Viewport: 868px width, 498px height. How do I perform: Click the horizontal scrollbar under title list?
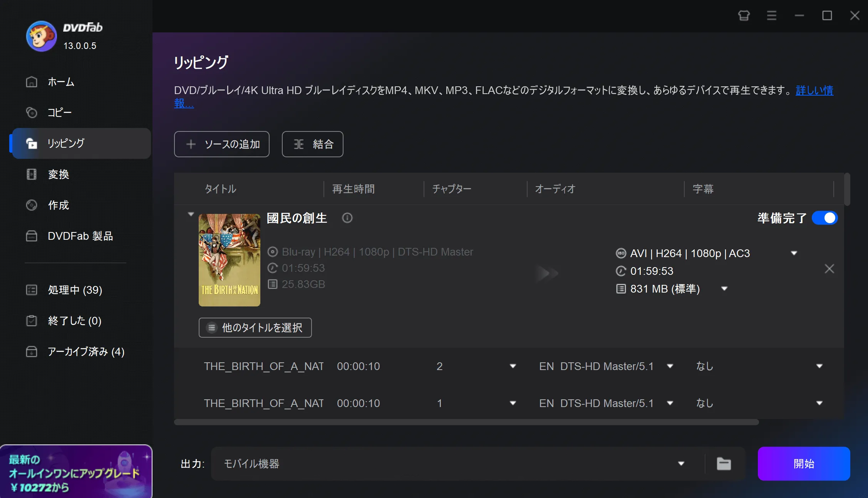pyautogui.click(x=466, y=422)
